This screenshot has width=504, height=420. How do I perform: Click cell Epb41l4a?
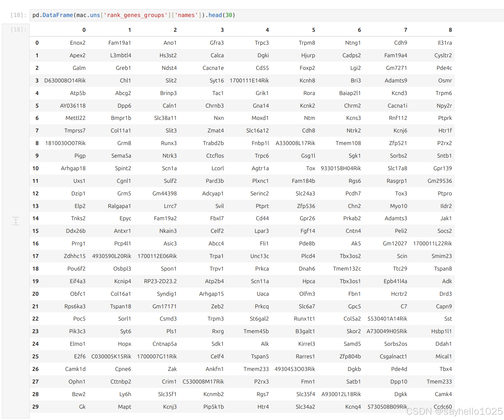point(395,281)
